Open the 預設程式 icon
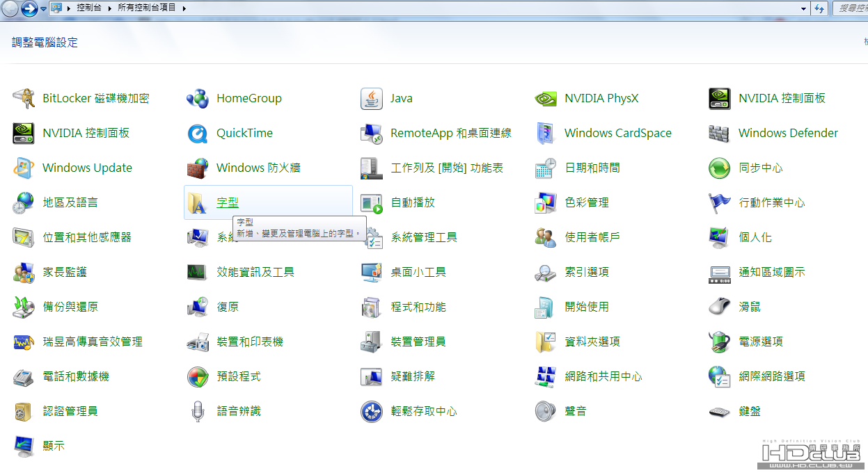This screenshot has width=868, height=473. [198, 377]
